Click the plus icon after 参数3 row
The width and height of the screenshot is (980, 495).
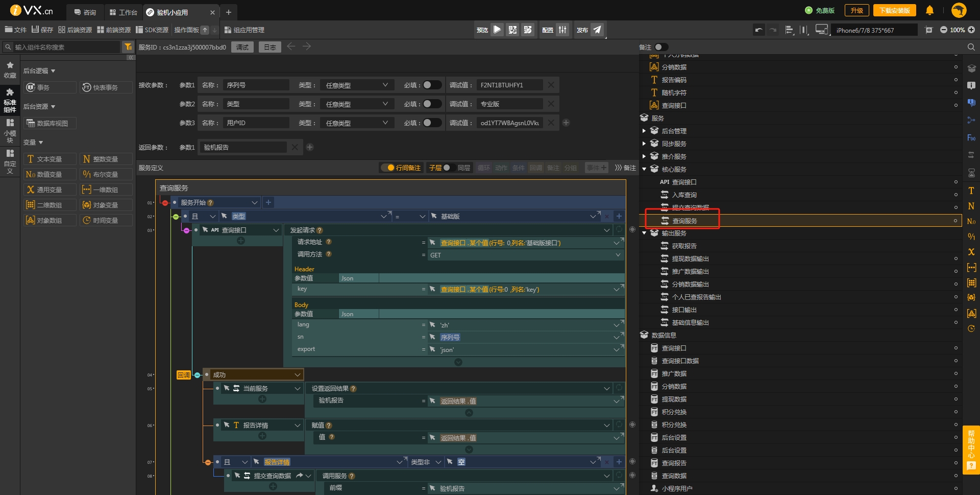(x=566, y=123)
